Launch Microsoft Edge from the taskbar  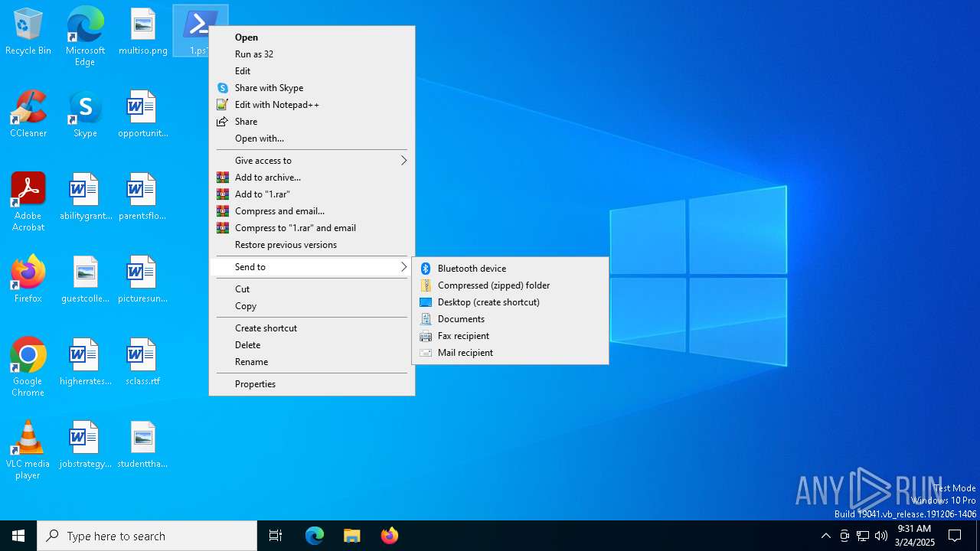[315, 536]
